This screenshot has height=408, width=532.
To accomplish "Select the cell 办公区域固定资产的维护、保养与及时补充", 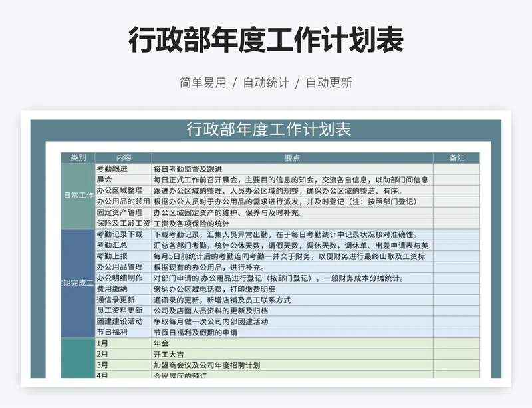I will point(292,212).
